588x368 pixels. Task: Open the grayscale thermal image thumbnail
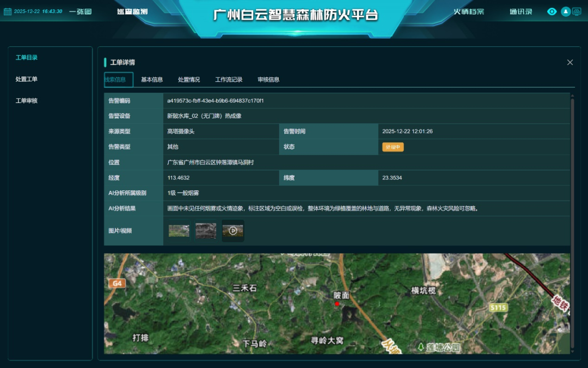(x=206, y=231)
